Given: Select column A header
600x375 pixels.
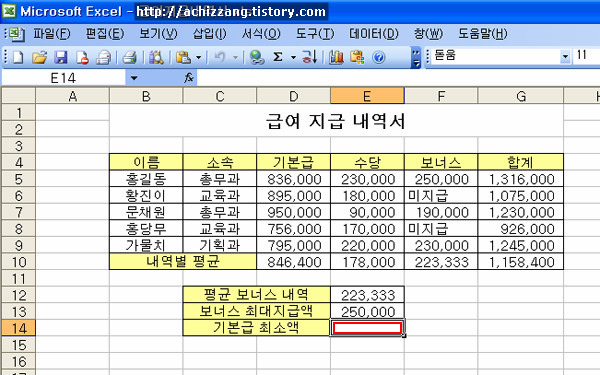Looking at the screenshot, I should (x=72, y=96).
